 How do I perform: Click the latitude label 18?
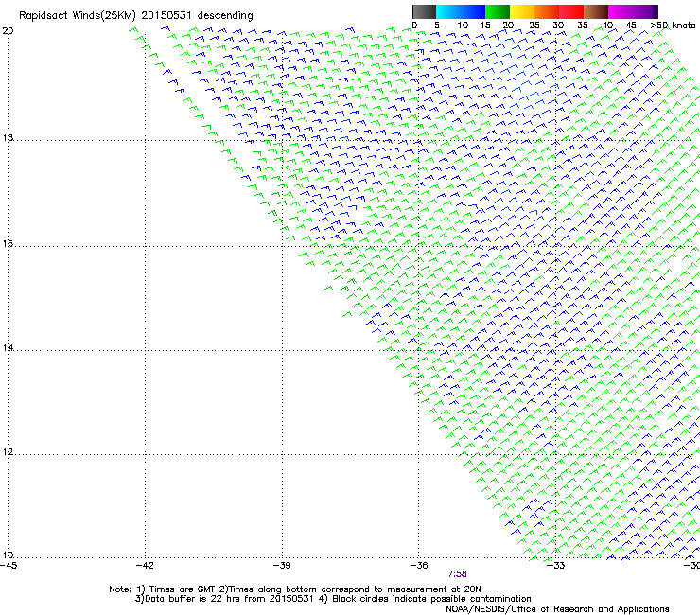point(8,137)
